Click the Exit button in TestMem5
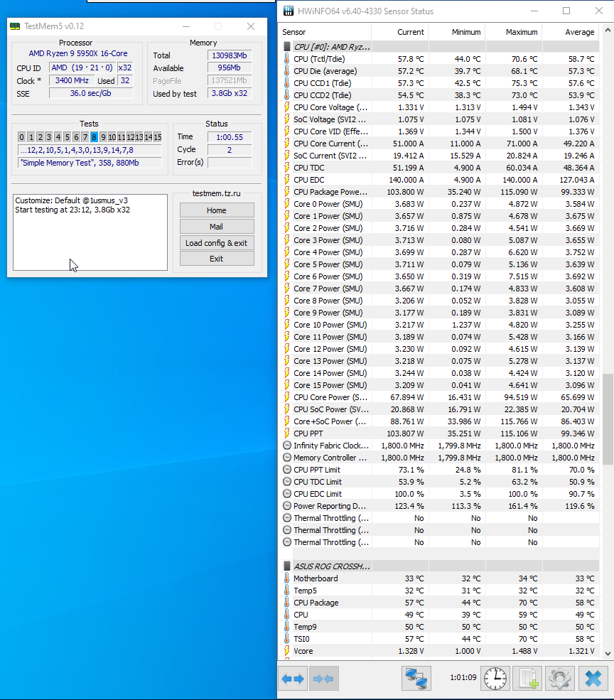Viewport: 614px width, 700px height. click(x=217, y=259)
